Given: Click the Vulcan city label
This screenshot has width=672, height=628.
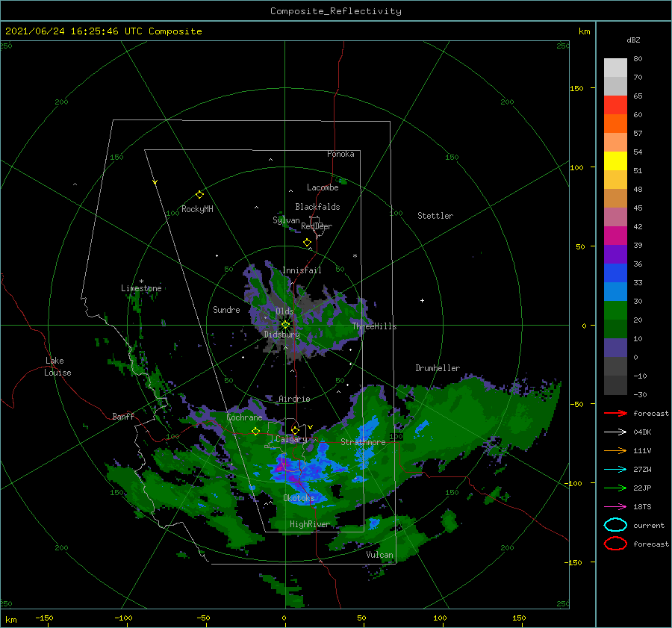Looking at the screenshot, I should (x=380, y=555).
